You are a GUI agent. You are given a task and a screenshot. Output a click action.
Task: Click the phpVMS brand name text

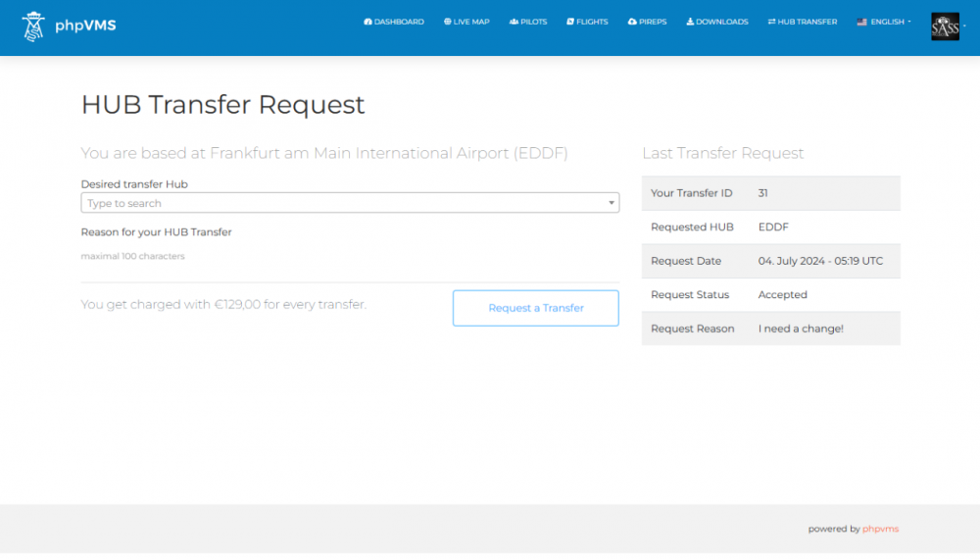click(x=85, y=25)
